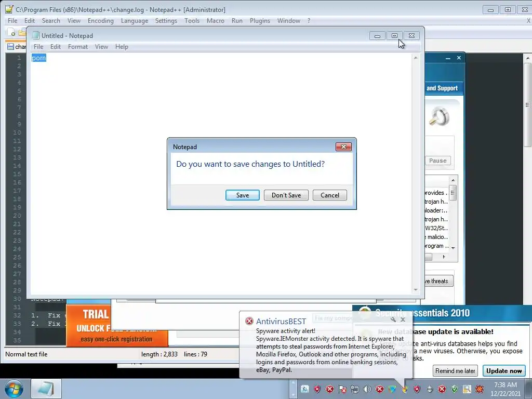This screenshot has height=399, width=532.
Task: Choose Don't Save in the dialog
Action: 286,195
